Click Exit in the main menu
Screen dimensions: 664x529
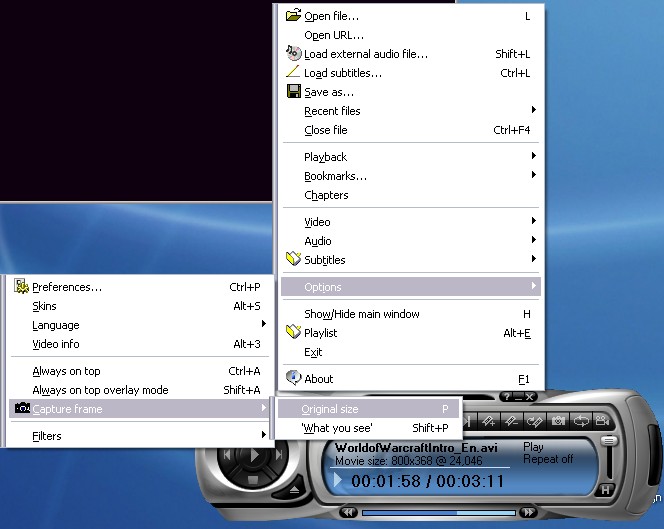tap(314, 352)
